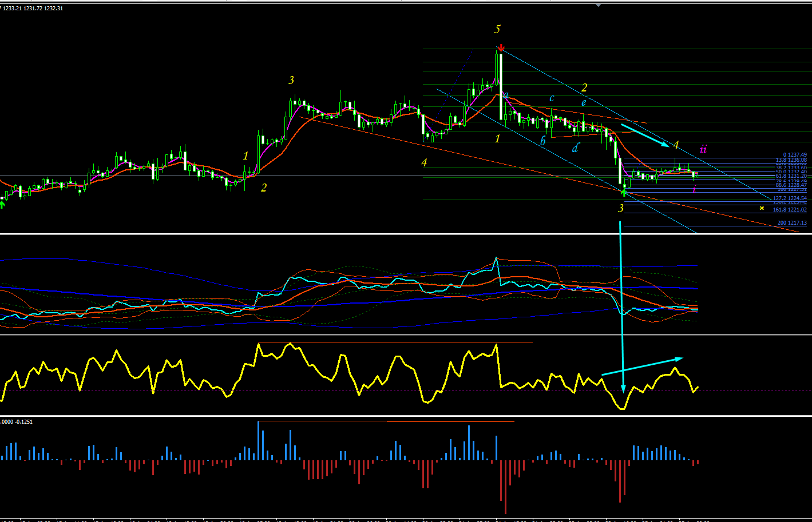Click the Fibonacci level labeled 200 1217.13
This screenshot has height=522, width=812.
point(792,223)
